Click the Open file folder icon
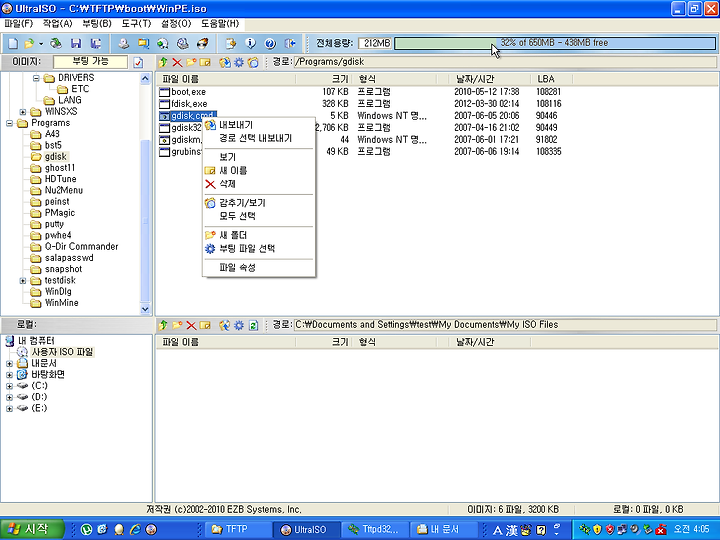This screenshot has width=720, height=540. (29, 44)
